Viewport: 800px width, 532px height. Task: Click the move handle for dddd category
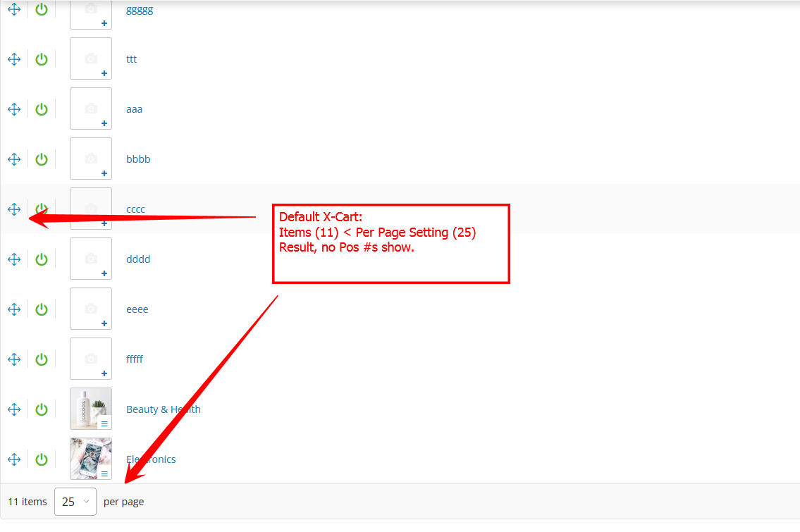[14, 259]
